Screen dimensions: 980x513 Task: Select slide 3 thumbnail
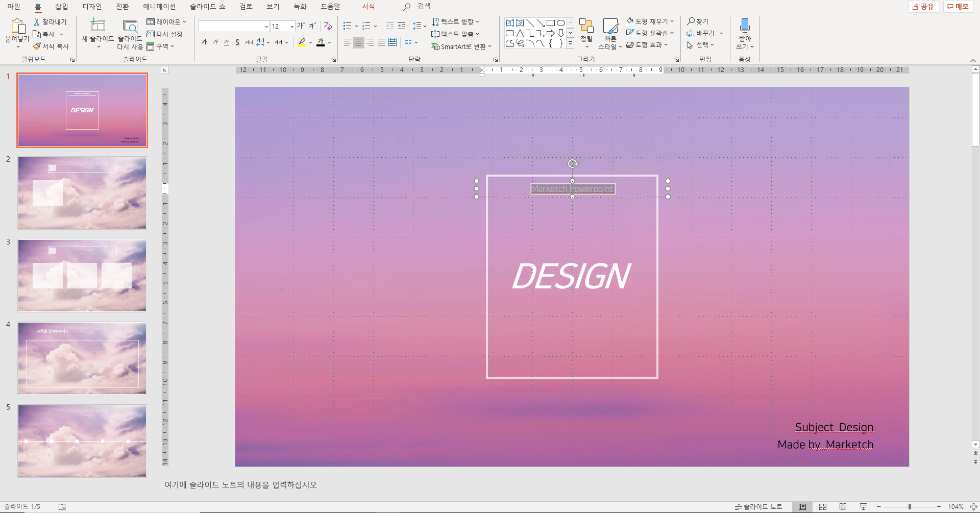(x=82, y=276)
